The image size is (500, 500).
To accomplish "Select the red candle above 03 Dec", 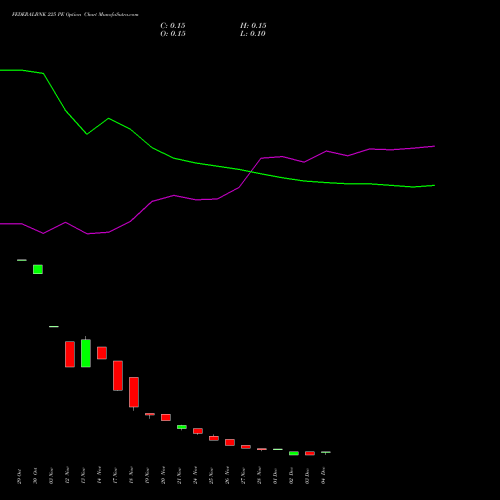I will pos(310,453).
